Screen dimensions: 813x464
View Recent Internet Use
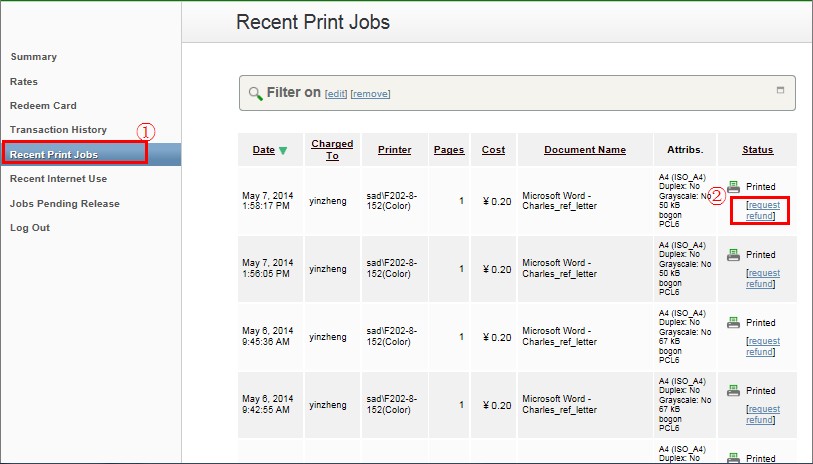58,179
